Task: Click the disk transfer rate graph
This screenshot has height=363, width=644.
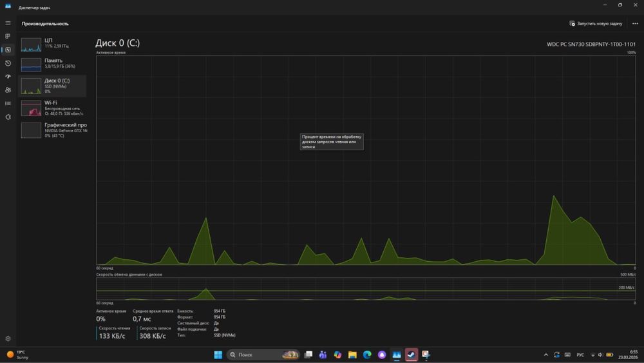Action: [366, 289]
